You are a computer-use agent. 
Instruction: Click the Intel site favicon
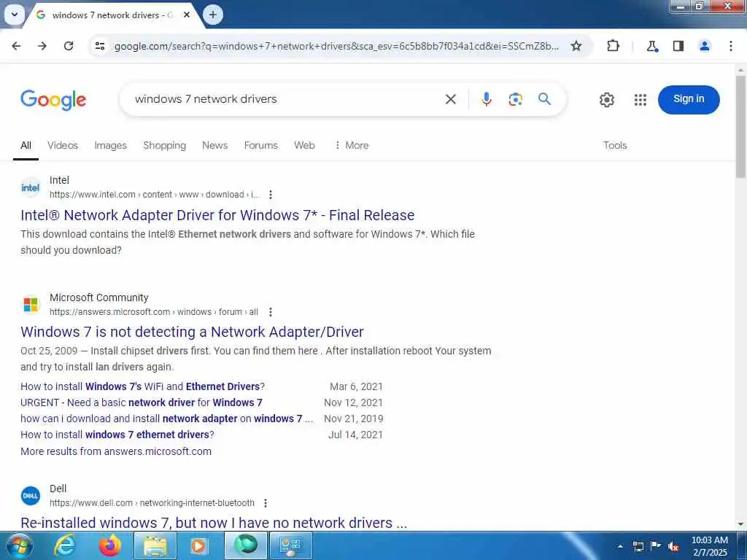[x=31, y=187]
